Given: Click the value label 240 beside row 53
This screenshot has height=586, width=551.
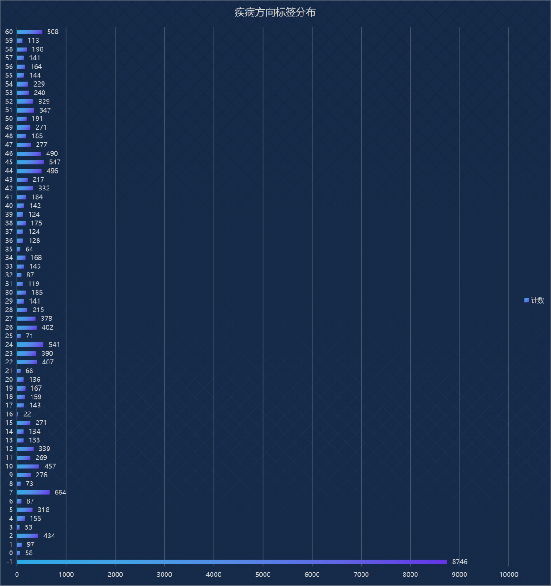Looking at the screenshot, I should [39, 93].
